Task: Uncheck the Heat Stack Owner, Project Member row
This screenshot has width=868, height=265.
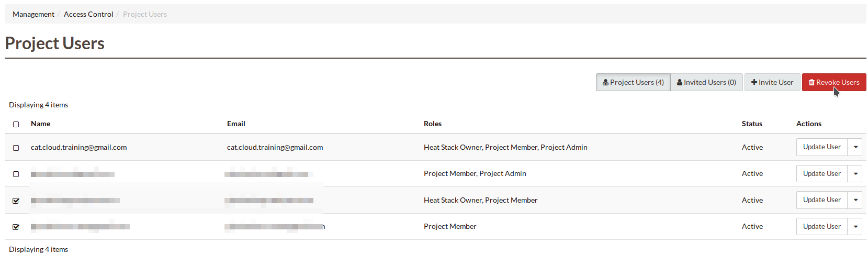Action: pos(16,201)
